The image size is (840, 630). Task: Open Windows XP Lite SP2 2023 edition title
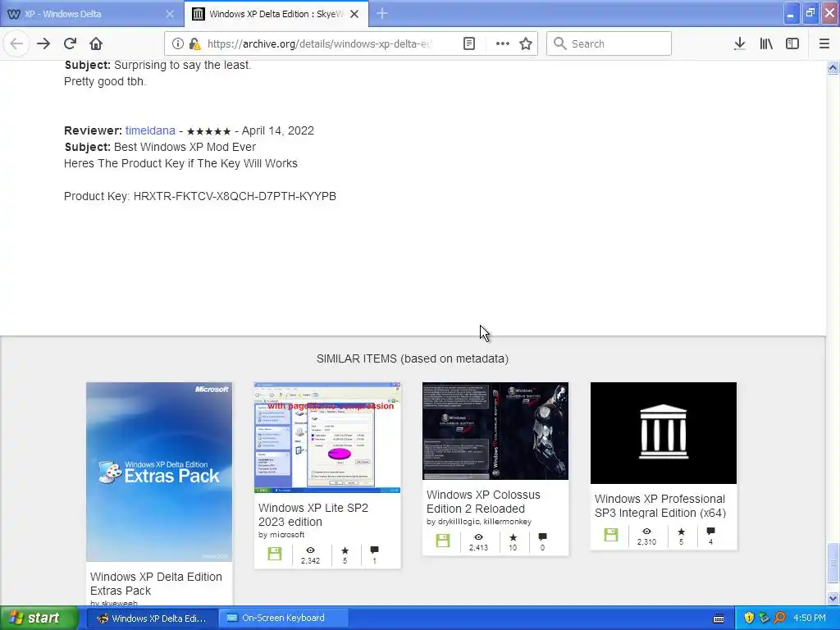313,515
